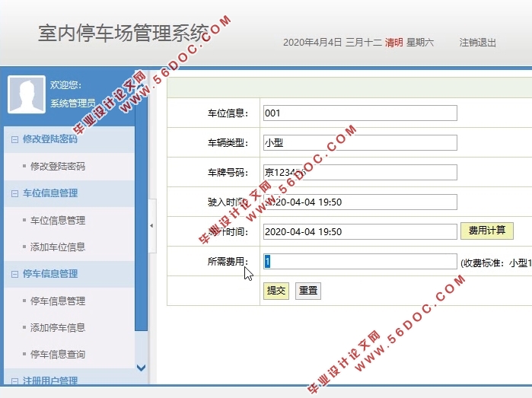Click the 重置 reset button
Viewport: 532px width, 398px height.
coord(308,291)
